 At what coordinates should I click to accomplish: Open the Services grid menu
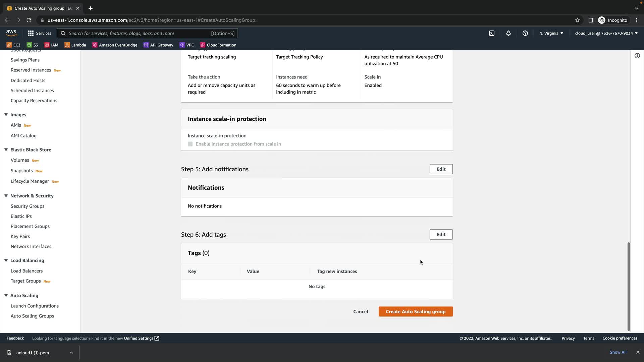[39, 33]
